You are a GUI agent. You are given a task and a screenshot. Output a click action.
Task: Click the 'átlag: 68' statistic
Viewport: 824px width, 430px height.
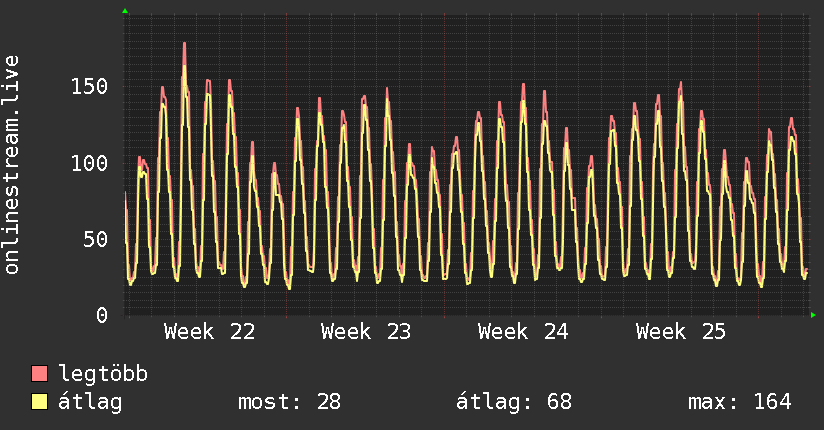click(514, 402)
